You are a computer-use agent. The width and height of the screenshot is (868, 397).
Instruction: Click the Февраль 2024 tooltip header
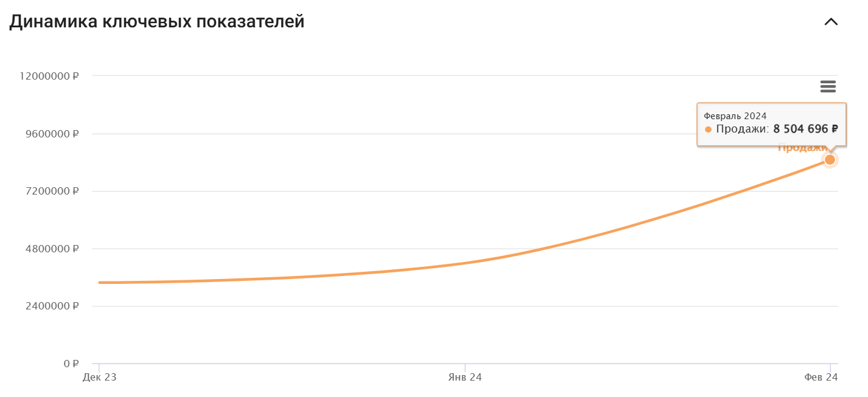tap(735, 116)
